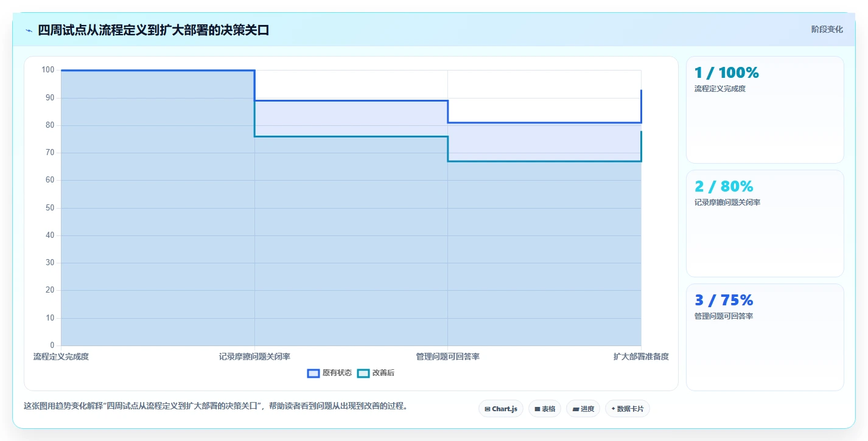Select the Chart.js tag

coord(501,409)
